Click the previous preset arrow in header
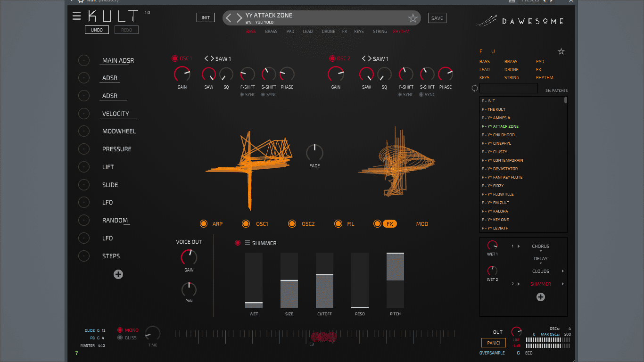 229,18
